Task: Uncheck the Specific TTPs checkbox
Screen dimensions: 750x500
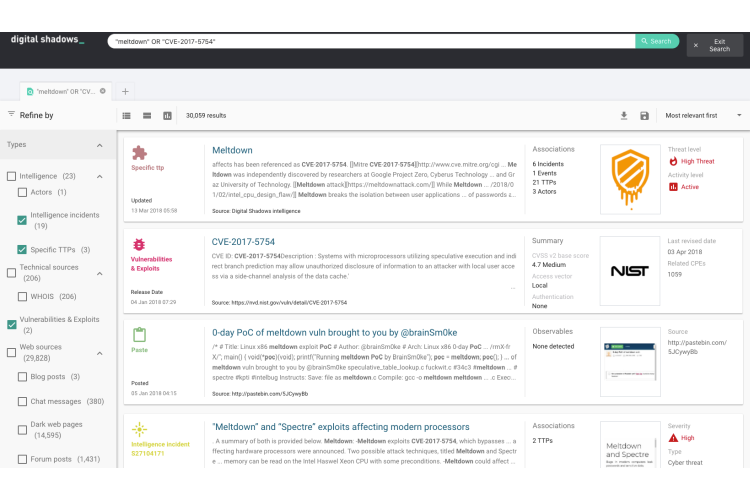Action: tap(23, 249)
